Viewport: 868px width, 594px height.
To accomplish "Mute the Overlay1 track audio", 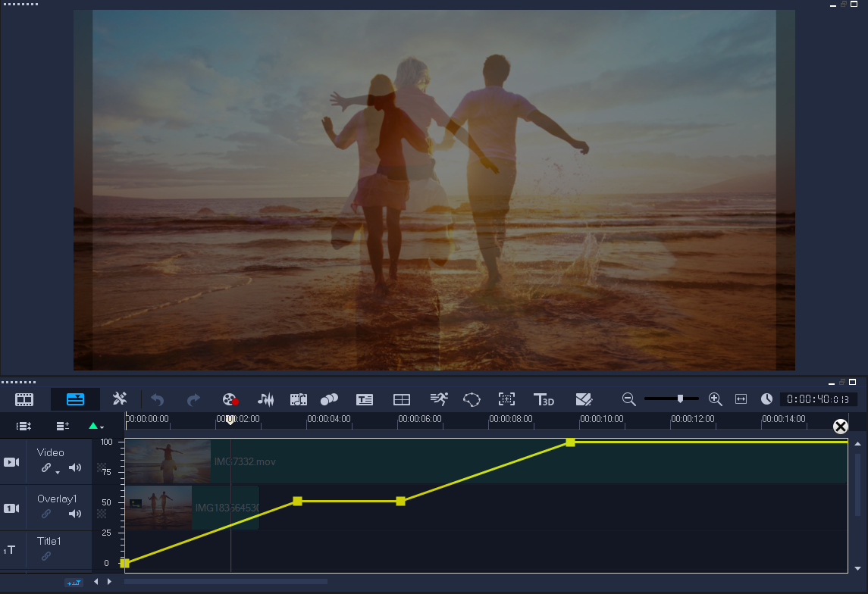I will [75, 514].
